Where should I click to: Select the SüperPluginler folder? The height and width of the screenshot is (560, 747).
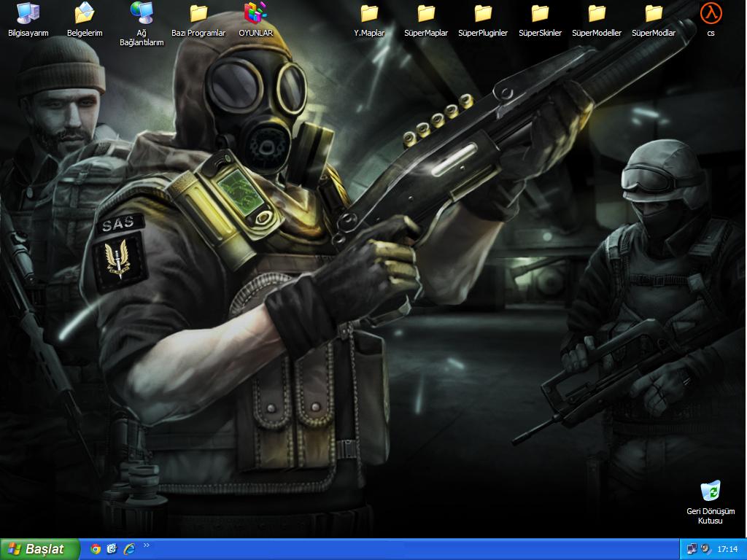pos(483,13)
